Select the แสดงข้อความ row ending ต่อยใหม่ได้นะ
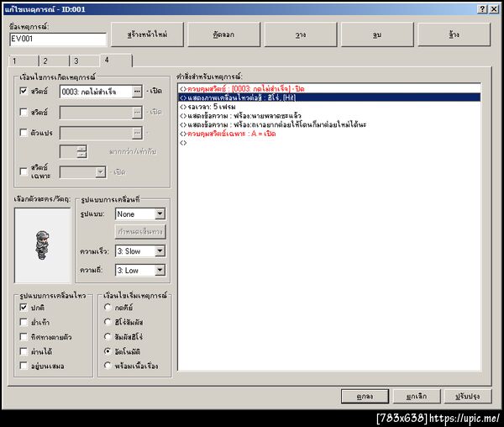 pos(329,124)
